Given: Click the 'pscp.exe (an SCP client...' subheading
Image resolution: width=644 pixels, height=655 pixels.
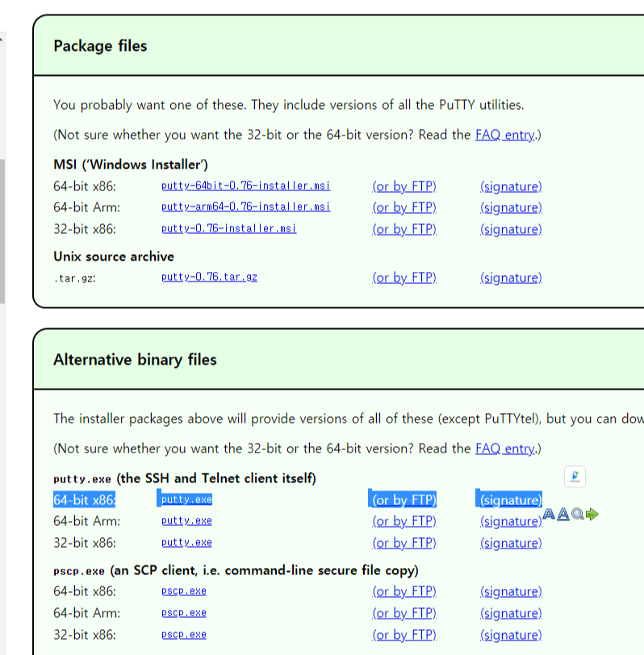Looking at the screenshot, I should (236, 570).
